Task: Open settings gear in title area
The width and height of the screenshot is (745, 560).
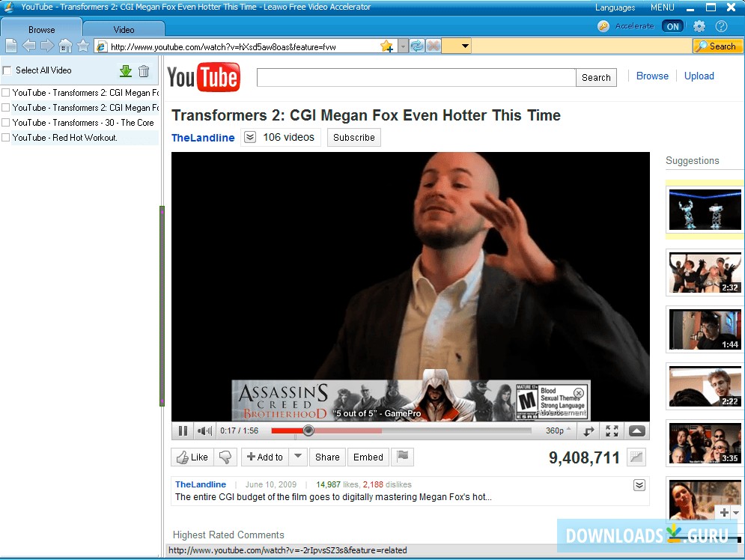Action: [x=699, y=26]
